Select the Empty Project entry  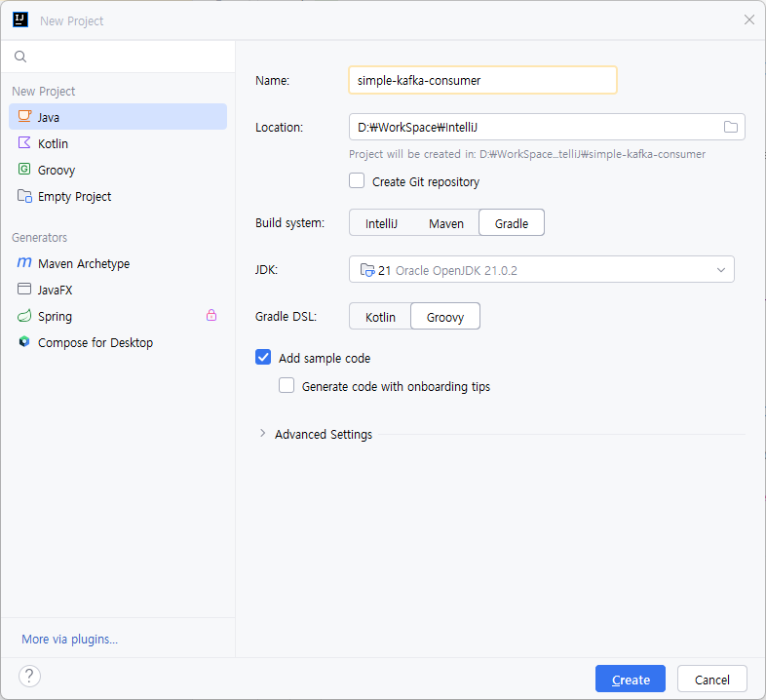118,196
